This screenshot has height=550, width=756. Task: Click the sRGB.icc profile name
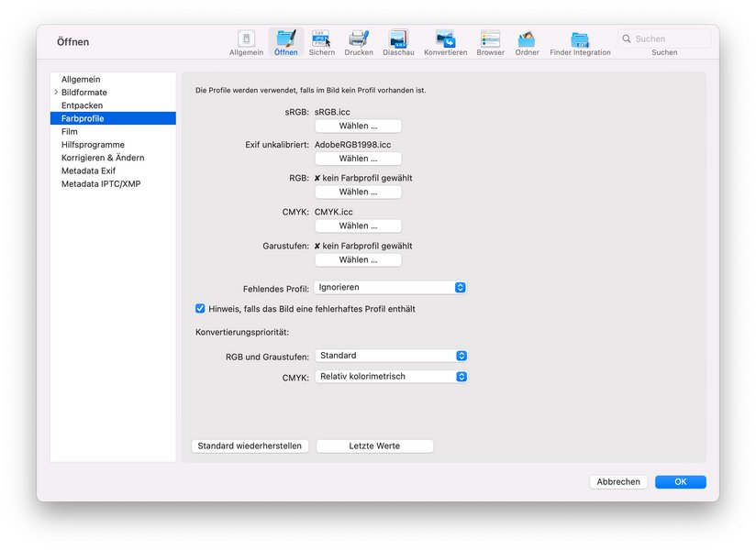(x=332, y=112)
